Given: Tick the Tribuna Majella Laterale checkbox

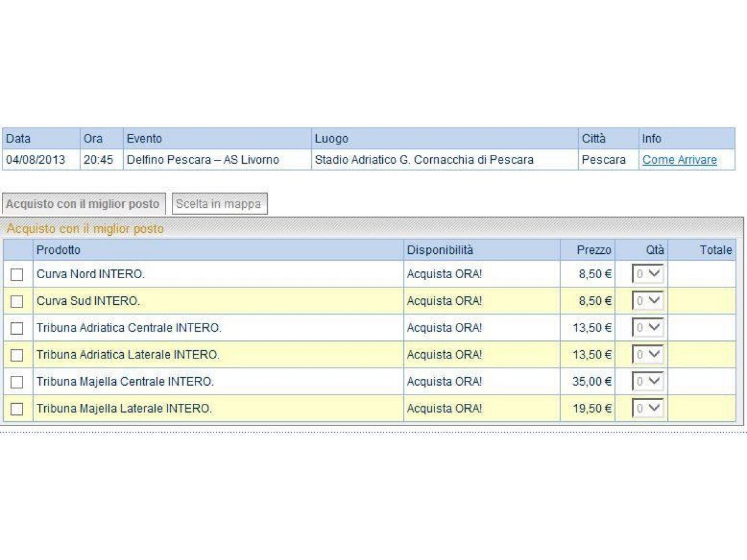Looking at the screenshot, I should (17, 409).
